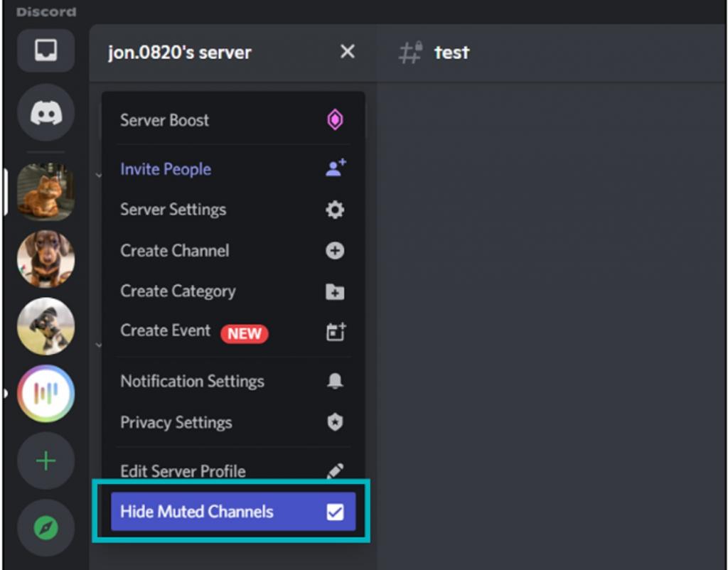Click the Edit Server Profile pencil icon
This screenshot has height=570, width=728.
(335, 470)
